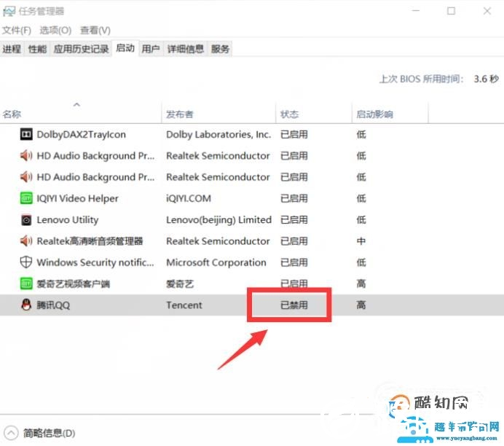The image size is (504, 446).
Task: Select the DolbyDAX2TrayIcon row name
Action: tap(81, 134)
